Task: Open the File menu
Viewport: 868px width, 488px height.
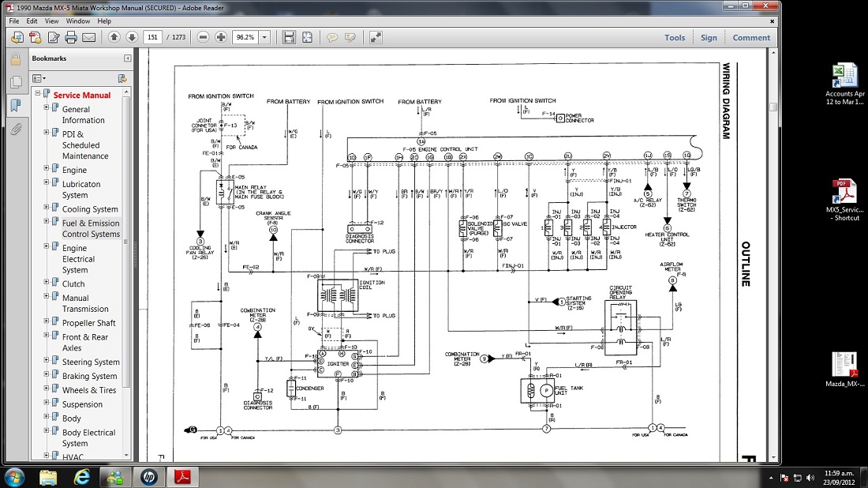Action: pos(14,21)
